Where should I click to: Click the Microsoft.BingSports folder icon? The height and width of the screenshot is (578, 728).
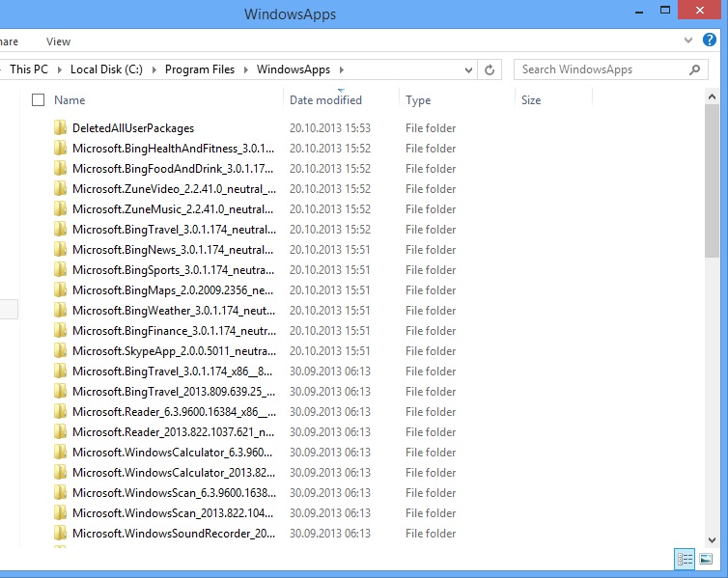pyautogui.click(x=60, y=269)
